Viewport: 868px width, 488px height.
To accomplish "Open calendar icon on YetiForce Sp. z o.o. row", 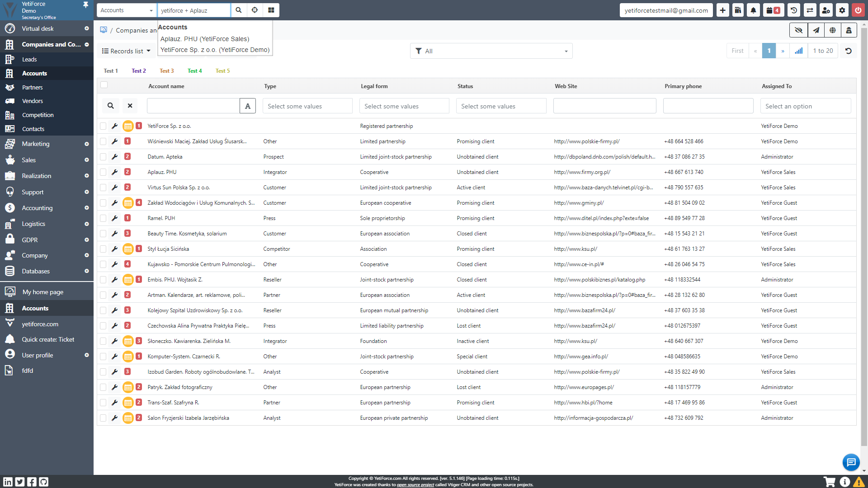I will pos(128,126).
